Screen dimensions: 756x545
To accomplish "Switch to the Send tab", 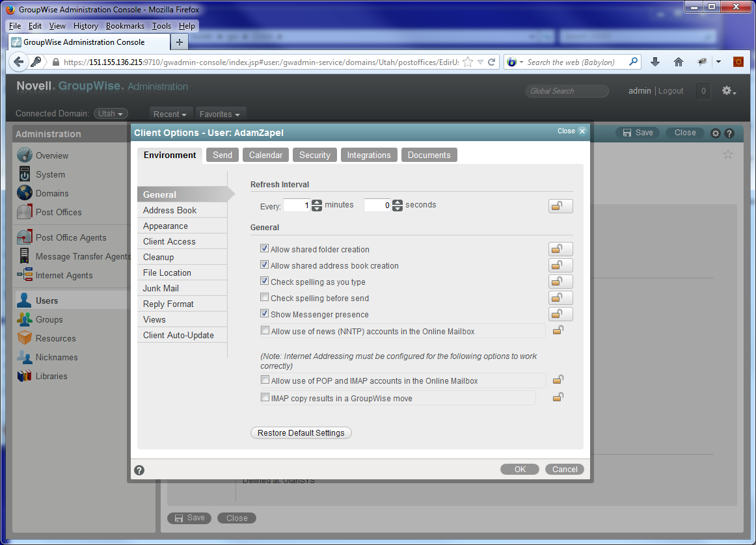I will (x=223, y=155).
